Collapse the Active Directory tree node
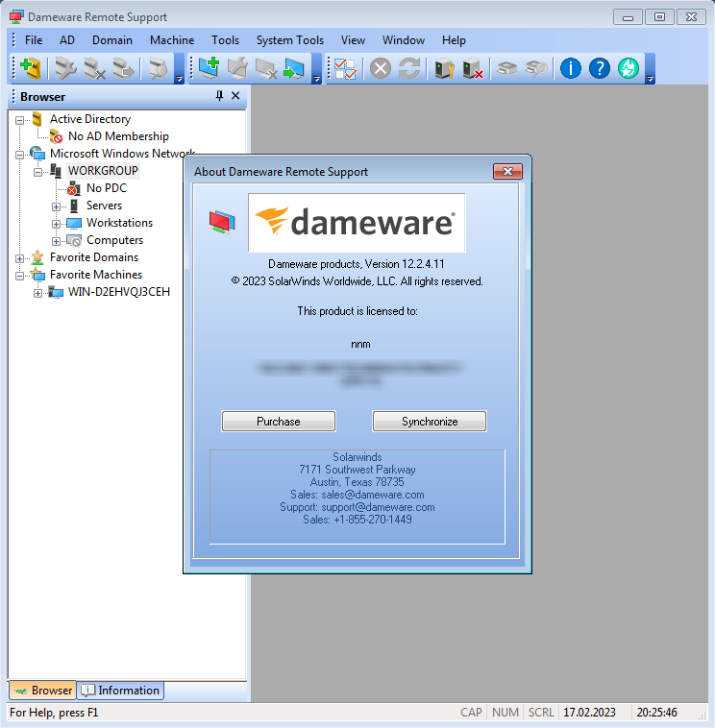715x728 pixels. 20,120
